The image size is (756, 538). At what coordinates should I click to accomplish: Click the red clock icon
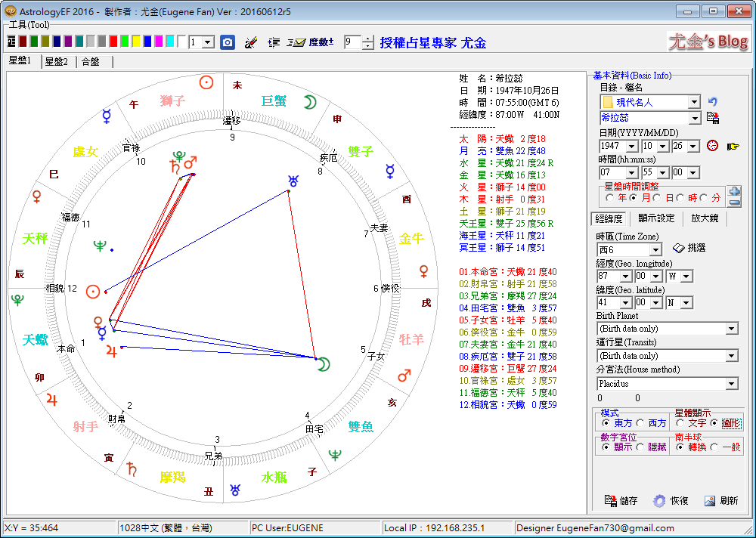712,146
